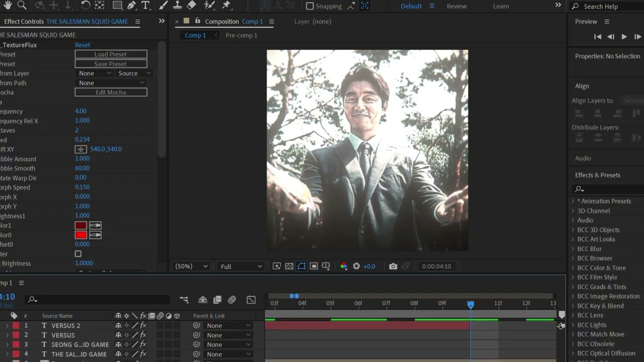Click the Edit Mocha button
This screenshot has height=362, width=644.
click(x=111, y=93)
